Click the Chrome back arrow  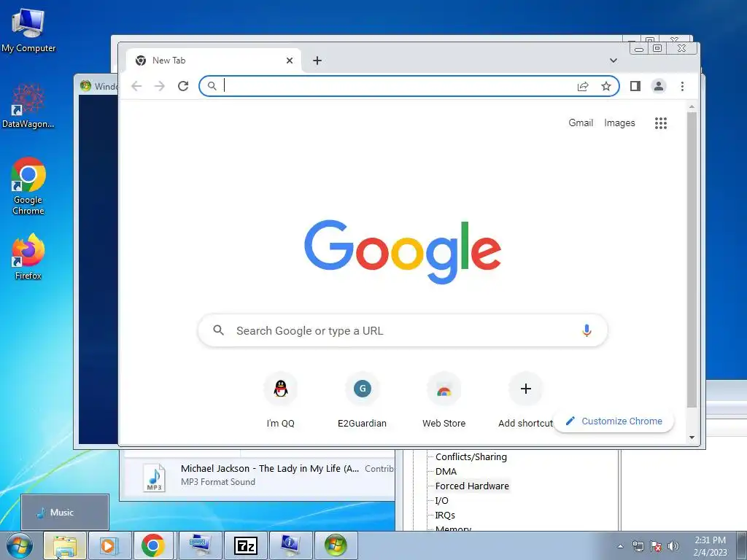point(136,86)
